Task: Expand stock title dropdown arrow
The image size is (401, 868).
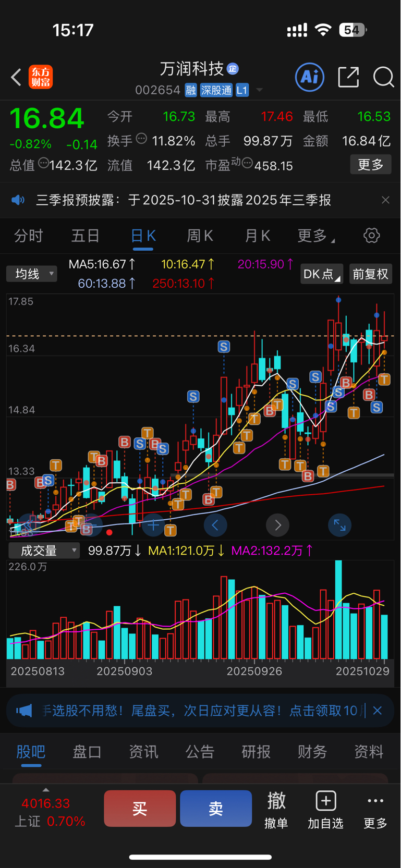Action: [259, 91]
